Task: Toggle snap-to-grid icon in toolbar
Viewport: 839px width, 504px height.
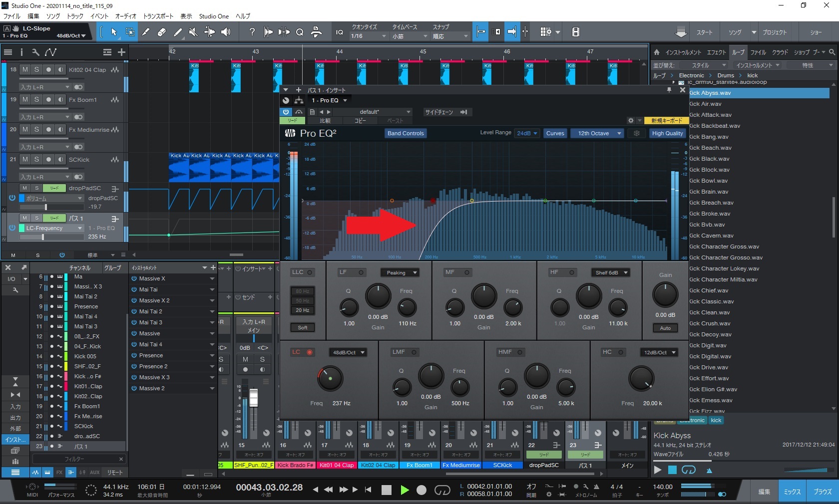Action: pyautogui.click(x=481, y=32)
